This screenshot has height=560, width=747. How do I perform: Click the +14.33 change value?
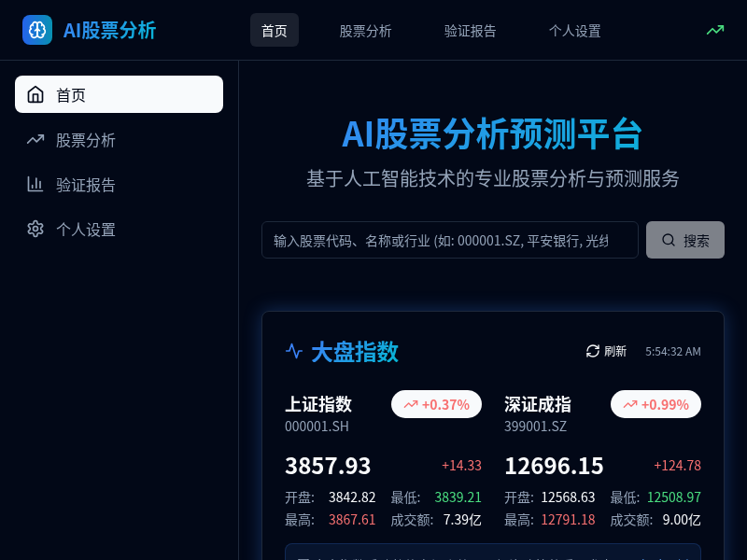[x=461, y=465]
